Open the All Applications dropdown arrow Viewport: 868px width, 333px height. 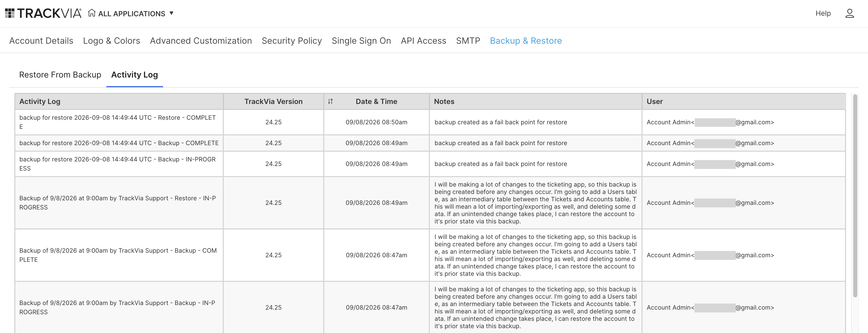[171, 13]
